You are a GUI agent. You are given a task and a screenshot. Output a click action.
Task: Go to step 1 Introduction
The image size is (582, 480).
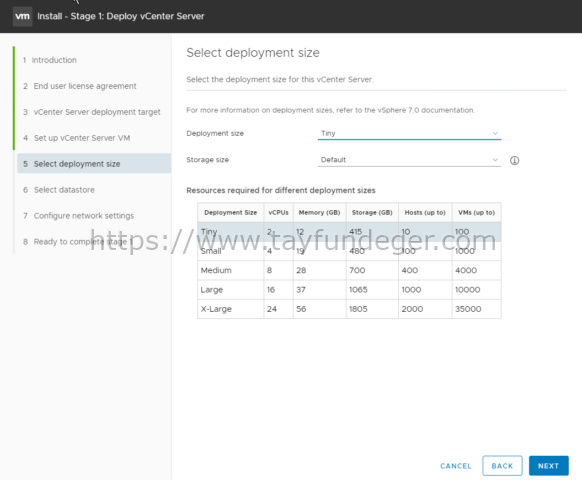click(50, 60)
